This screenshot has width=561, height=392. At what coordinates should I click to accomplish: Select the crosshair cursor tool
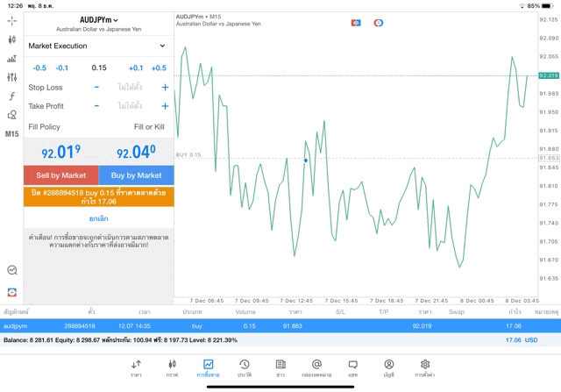click(11, 21)
